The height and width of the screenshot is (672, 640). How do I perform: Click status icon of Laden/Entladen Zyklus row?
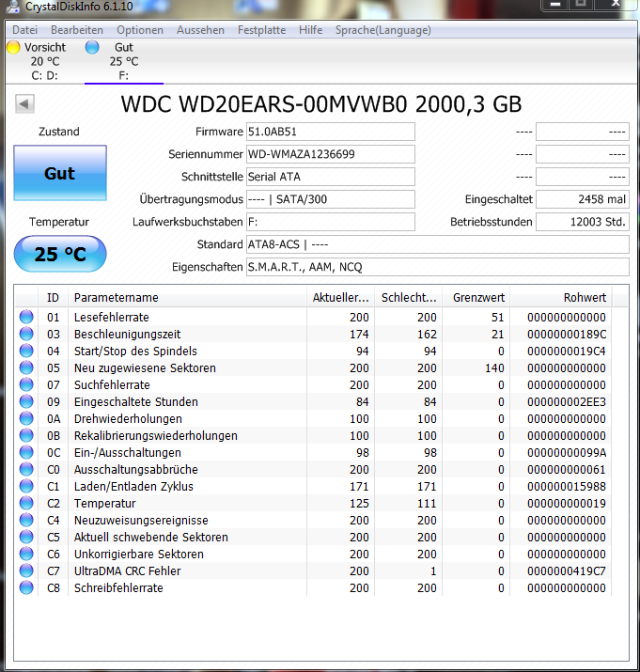(26, 487)
